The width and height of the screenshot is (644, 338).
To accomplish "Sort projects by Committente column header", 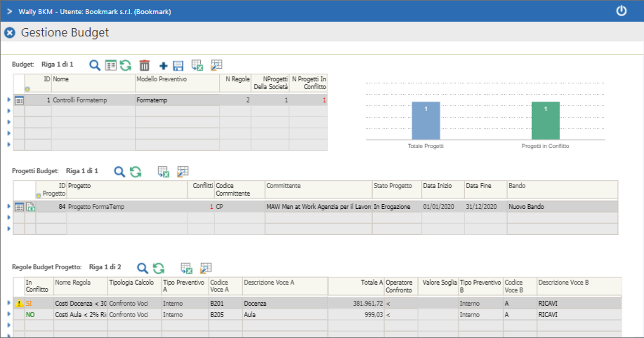I will (x=319, y=189).
